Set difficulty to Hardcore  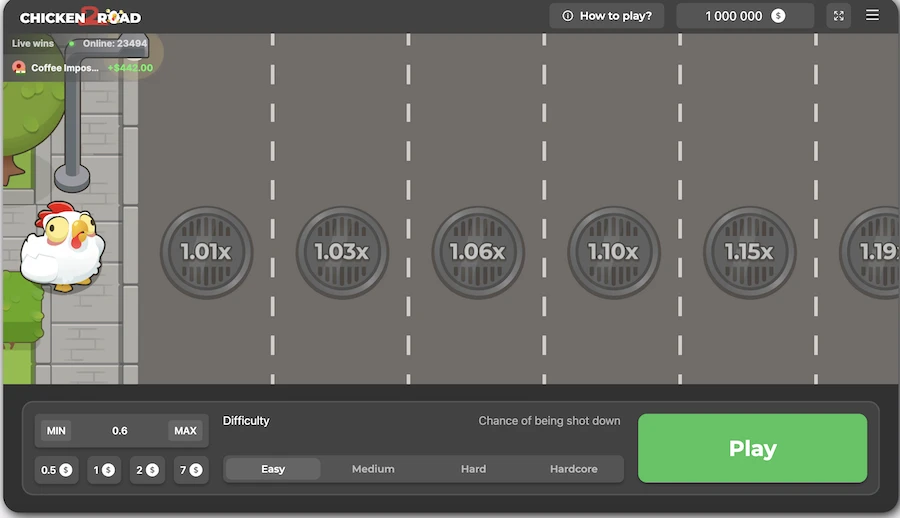coord(573,469)
